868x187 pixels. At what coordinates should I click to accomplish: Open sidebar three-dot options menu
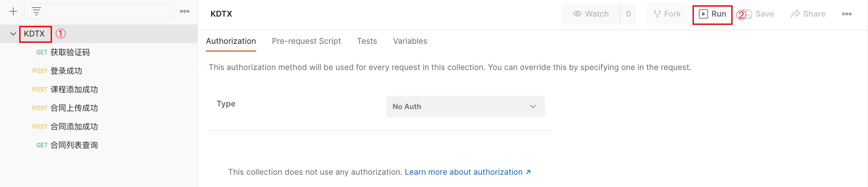click(185, 12)
